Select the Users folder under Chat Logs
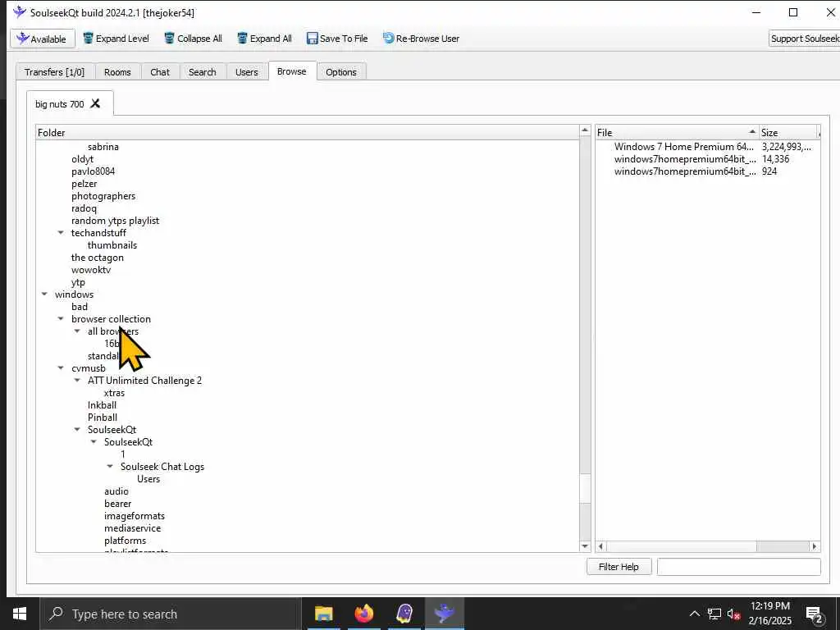This screenshot has width=840, height=630. [x=148, y=479]
